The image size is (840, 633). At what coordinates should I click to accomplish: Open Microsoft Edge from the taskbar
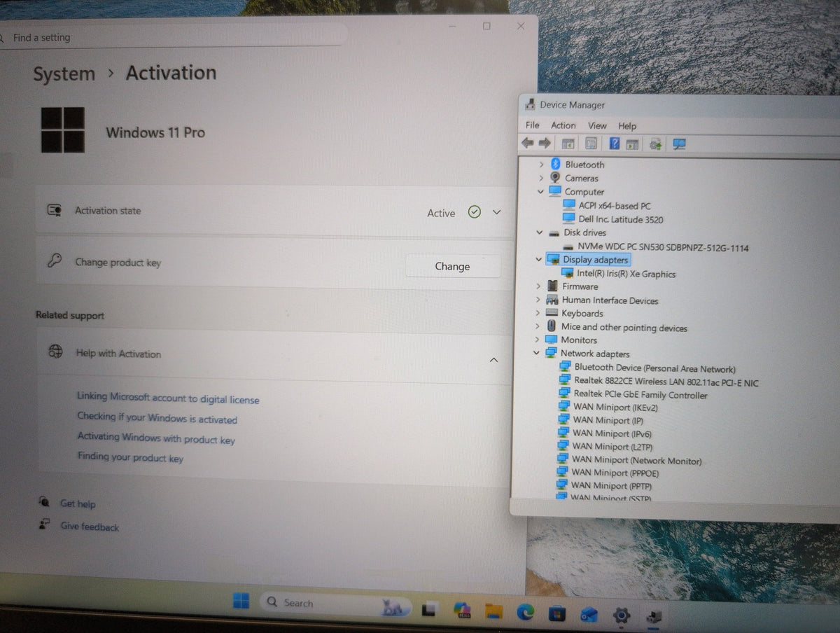coord(525,612)
